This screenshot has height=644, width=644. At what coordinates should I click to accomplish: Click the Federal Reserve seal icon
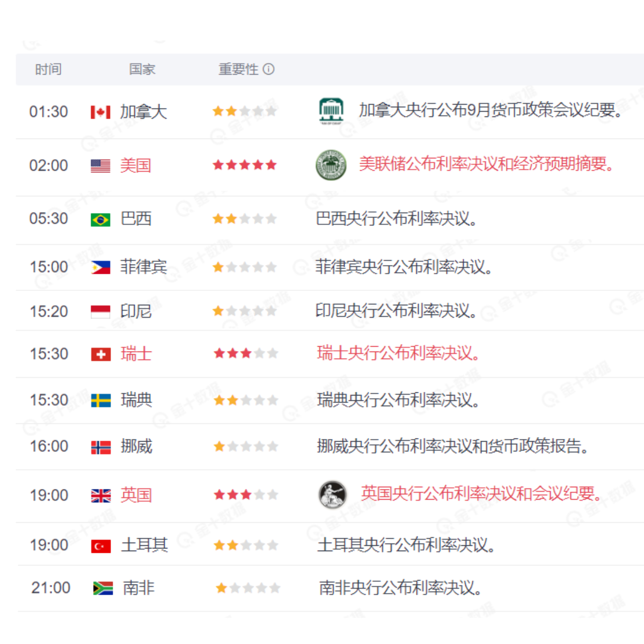(331, 165)
